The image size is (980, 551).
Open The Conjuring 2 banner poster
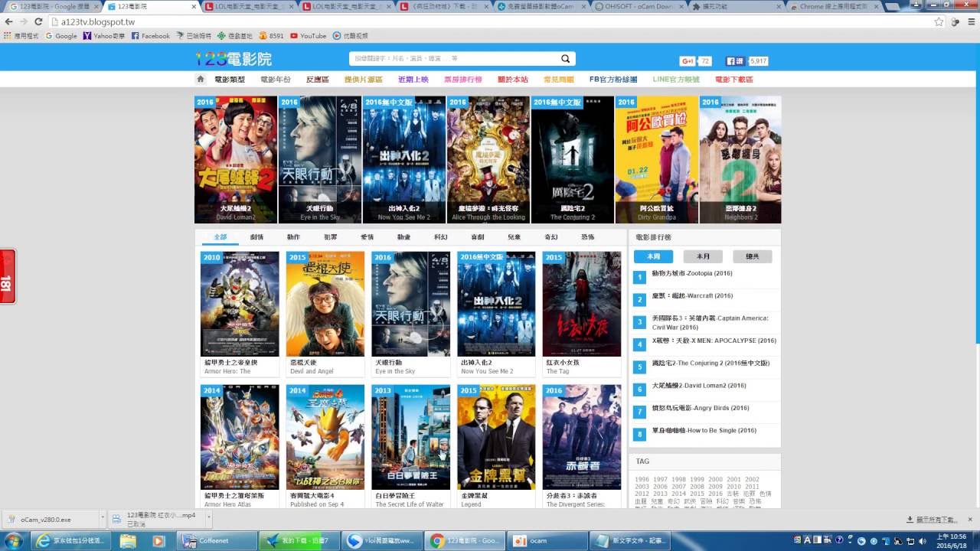[x=572, y=159]
